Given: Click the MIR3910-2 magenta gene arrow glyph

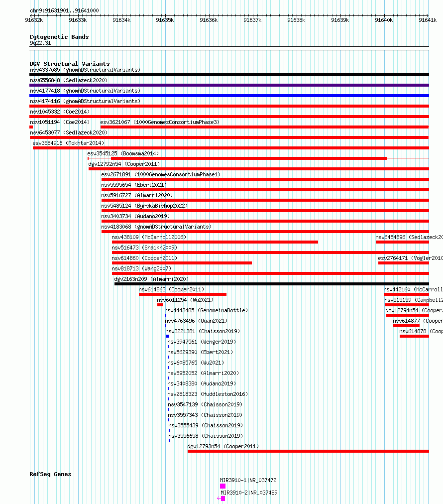Looking at the screenshot, I should 221,499.
